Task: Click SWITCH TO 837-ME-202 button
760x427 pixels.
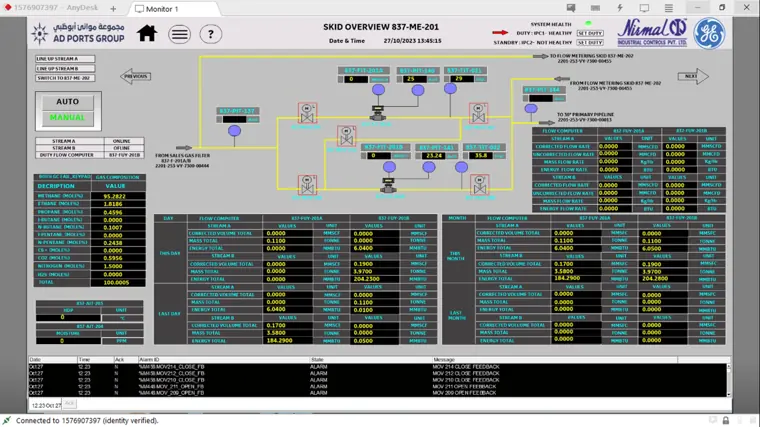Action: coord(65,78)
